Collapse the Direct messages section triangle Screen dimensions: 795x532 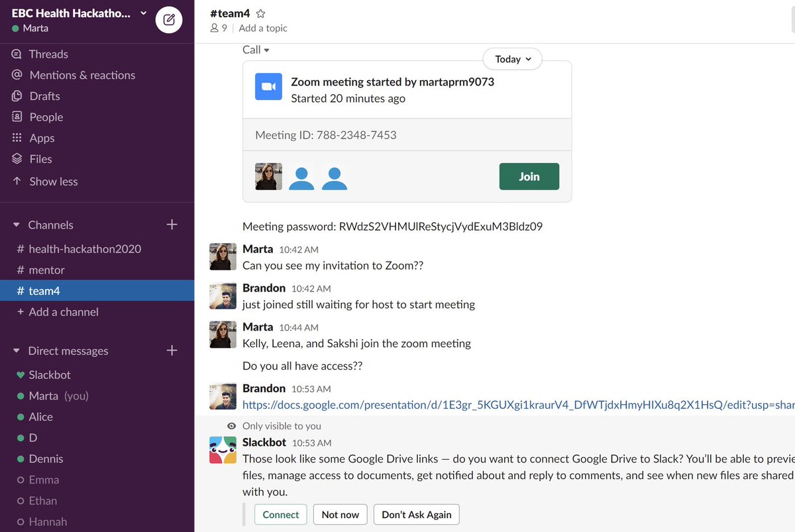(x=17, y=351)
